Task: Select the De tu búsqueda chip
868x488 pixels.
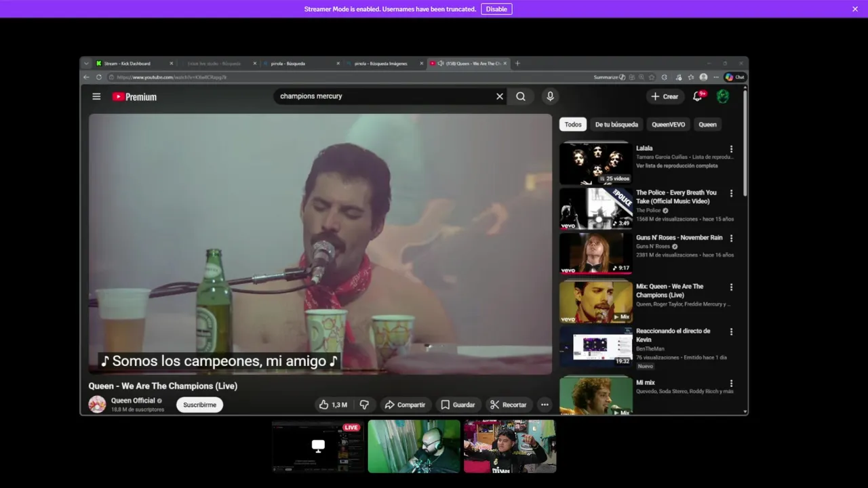Action: (616, 125)
